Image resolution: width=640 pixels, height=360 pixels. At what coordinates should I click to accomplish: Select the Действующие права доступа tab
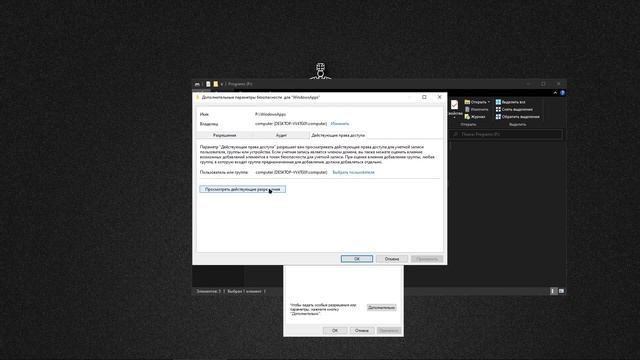click(338, 135)
